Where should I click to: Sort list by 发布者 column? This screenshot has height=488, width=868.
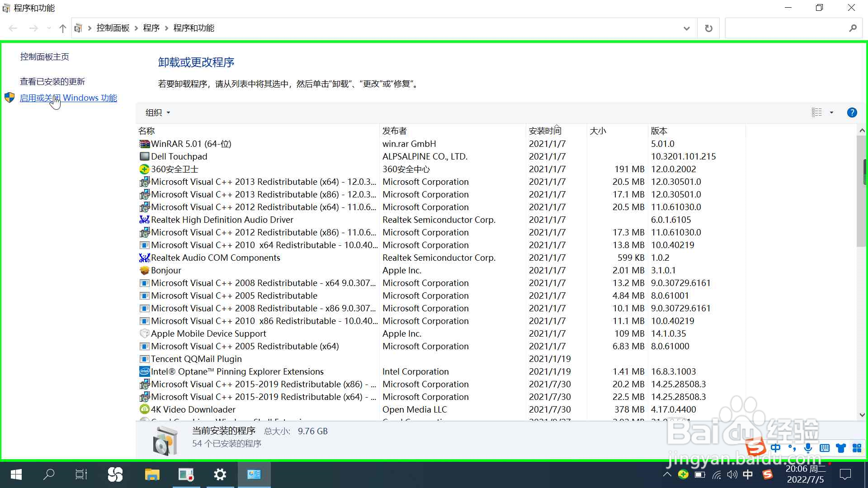pos(453,131)
